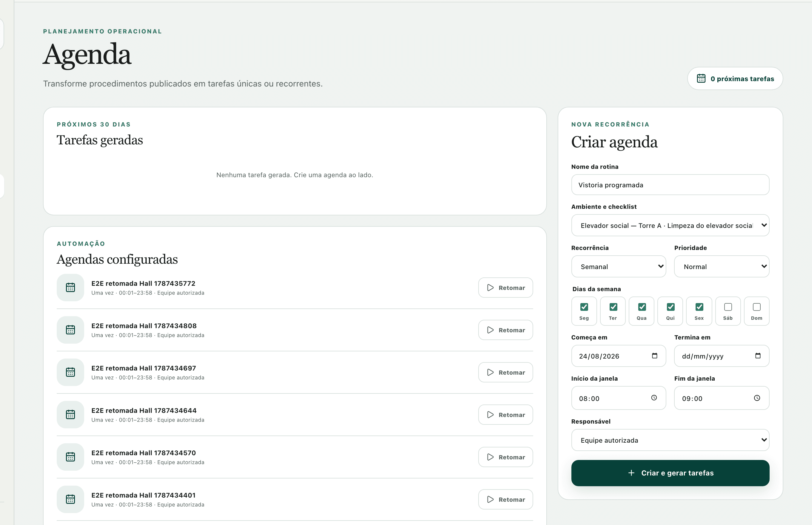Click calendar icon of E2E retomada Hall 1787434570

(70, 457)
